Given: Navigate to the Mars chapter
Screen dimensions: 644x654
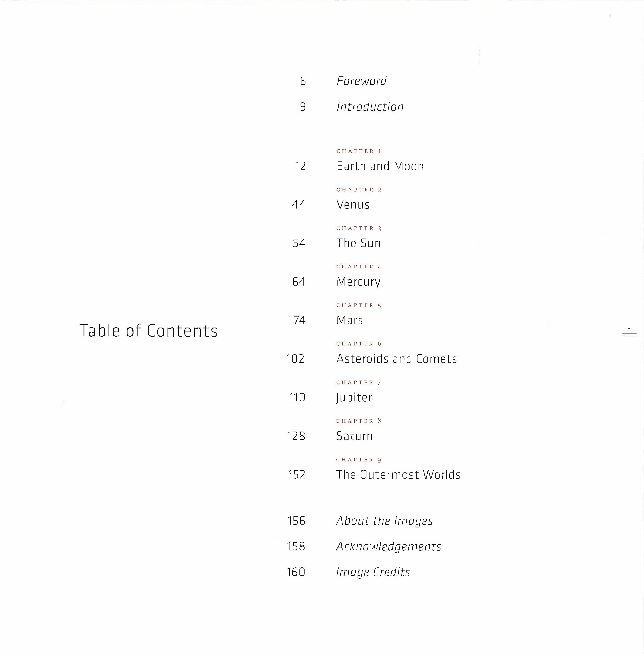Looking at the screenshot, I should click(x=349, y=320).
